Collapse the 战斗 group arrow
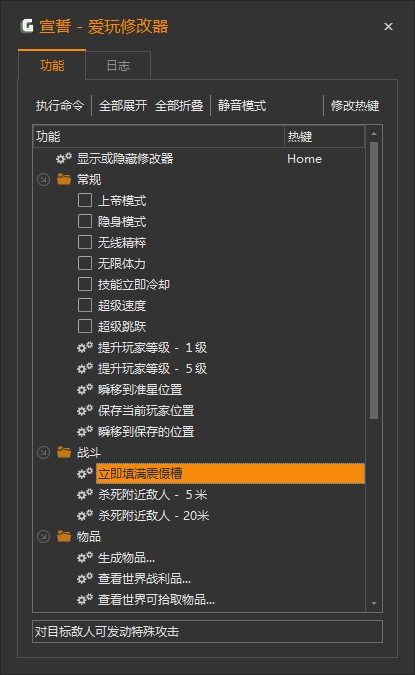The image size is (415, 675). (43, 452)
